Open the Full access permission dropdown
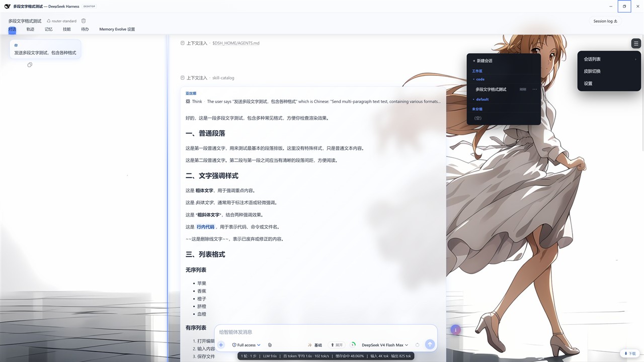This screenshot has width=644, height=362. [247, 345]
